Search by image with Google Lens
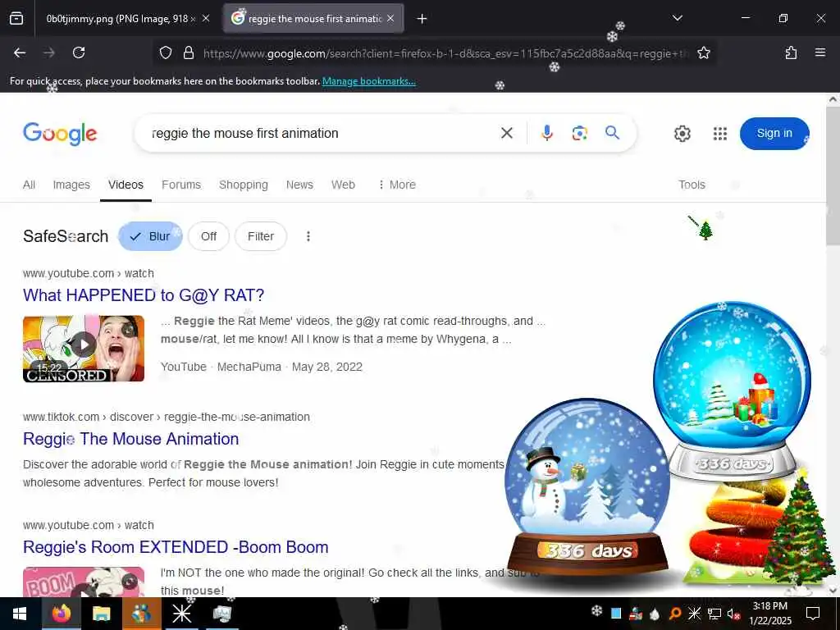Screen dimensions: 840x630 pyautogui.click(x=579, y=133)
